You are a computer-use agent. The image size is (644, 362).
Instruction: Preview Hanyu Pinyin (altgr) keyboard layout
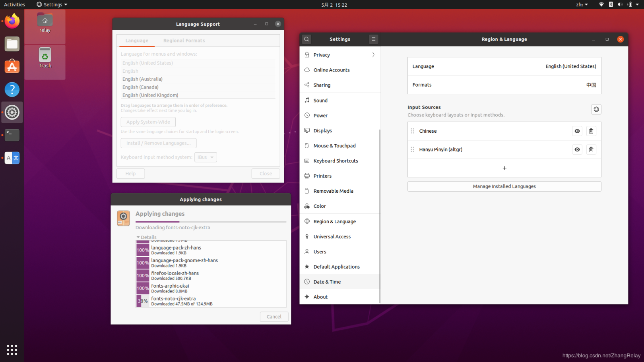point(577,150)
